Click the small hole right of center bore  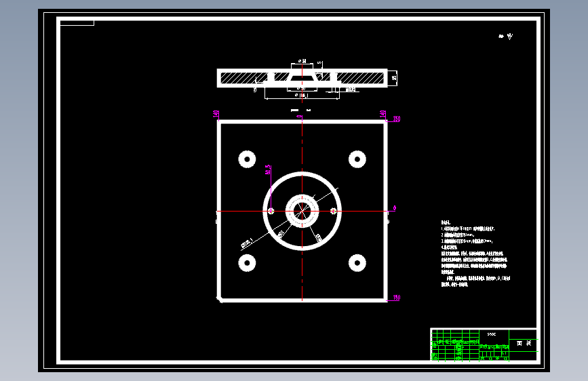[334, 211]
